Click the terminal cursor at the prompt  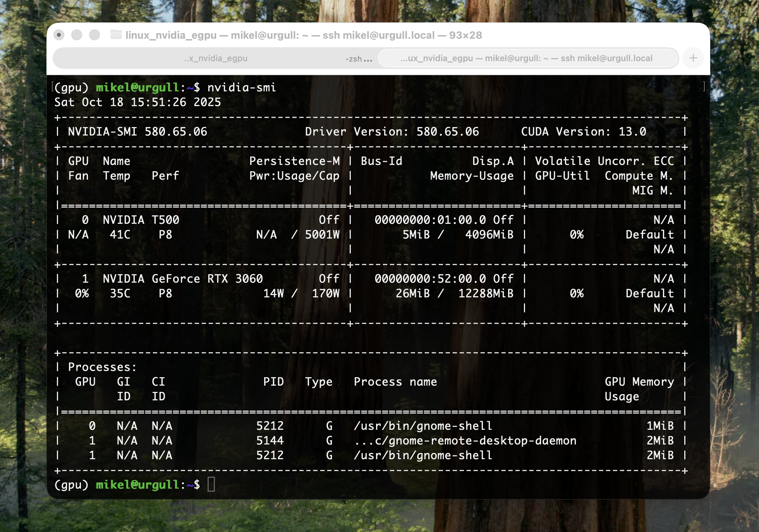[x=211, y=484]
